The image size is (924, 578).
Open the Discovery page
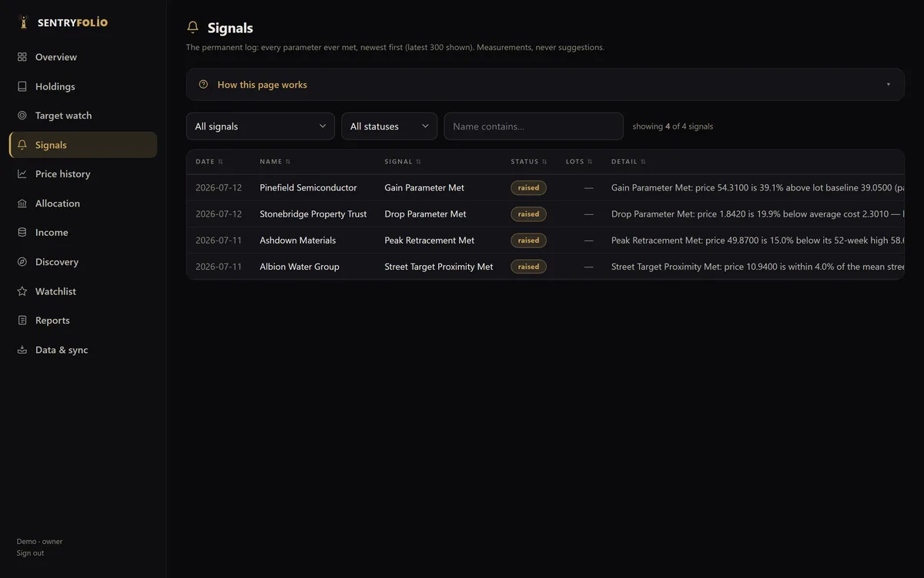point(83,262)
